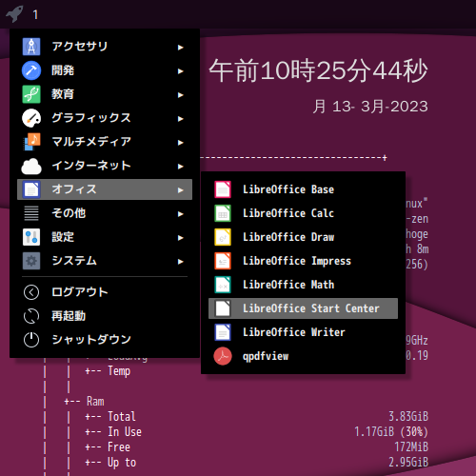Expand the 設定 submenu arrow
The image size is (476, 476).
(181, 238)
